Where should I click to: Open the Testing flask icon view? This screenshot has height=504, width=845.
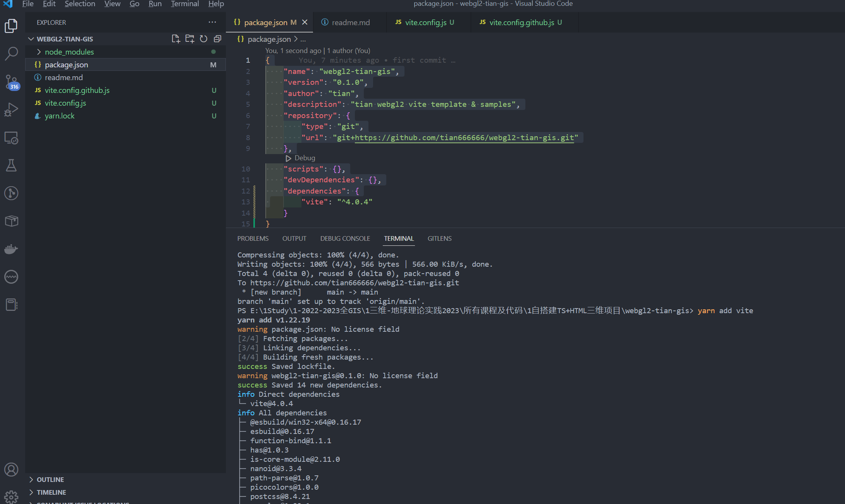[x=11, y=165]
